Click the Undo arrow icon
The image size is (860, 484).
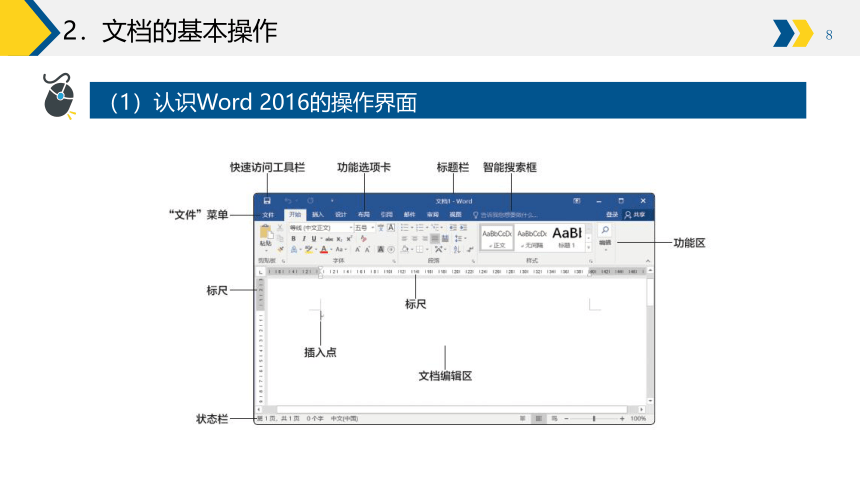[287, 201]
